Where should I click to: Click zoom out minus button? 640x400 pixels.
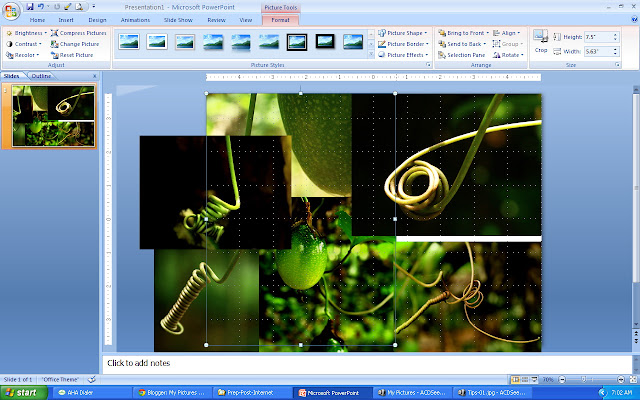tap(562, 380)
